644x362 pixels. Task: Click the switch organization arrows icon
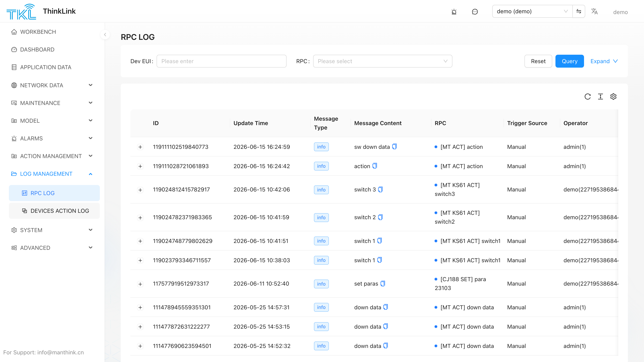(x=579, y=11)
